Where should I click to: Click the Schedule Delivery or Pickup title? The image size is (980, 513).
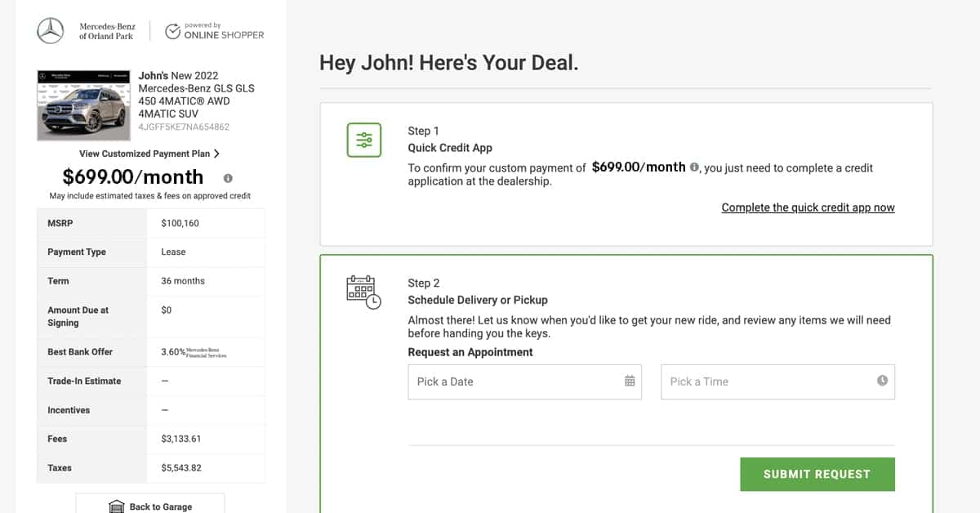[478, 300]
